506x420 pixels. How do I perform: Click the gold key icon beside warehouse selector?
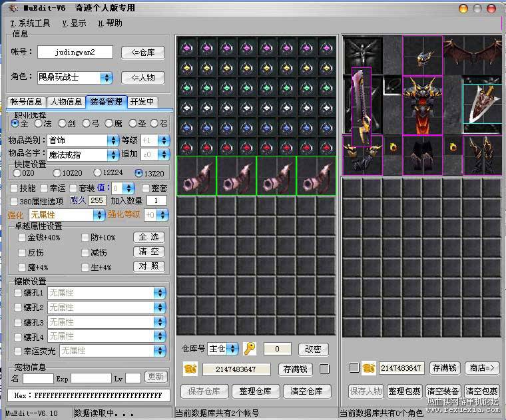250,349
